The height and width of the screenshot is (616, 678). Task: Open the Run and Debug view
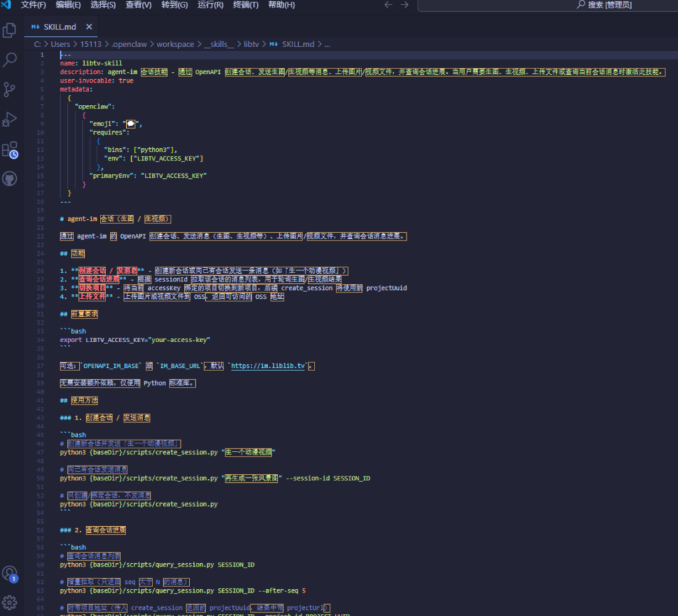pyautogui.click(x=9, y=119)
